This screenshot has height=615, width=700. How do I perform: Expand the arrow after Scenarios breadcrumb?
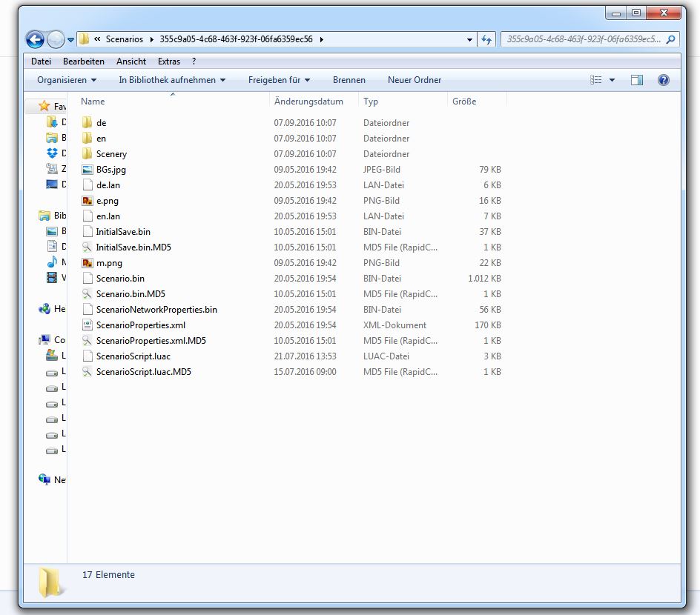point(152,40)
